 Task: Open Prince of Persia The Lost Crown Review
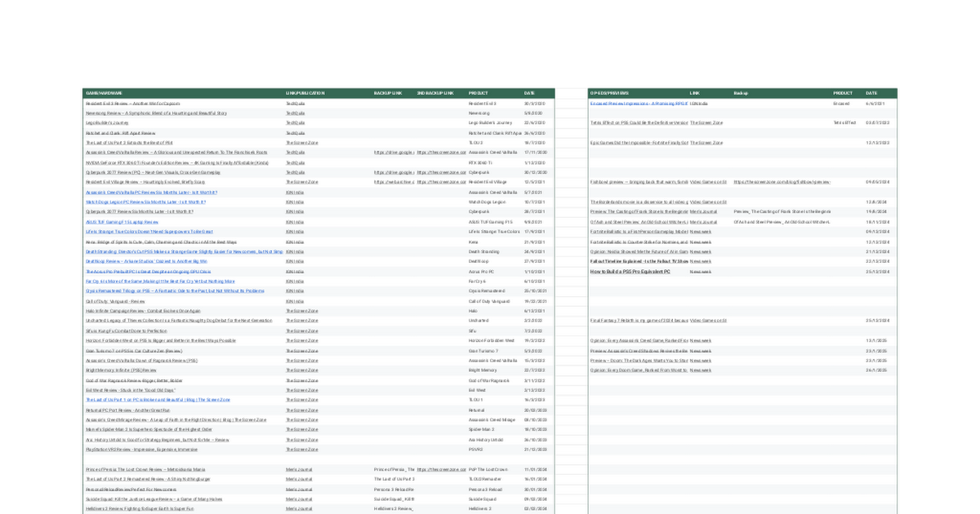[x=145, y=470]
